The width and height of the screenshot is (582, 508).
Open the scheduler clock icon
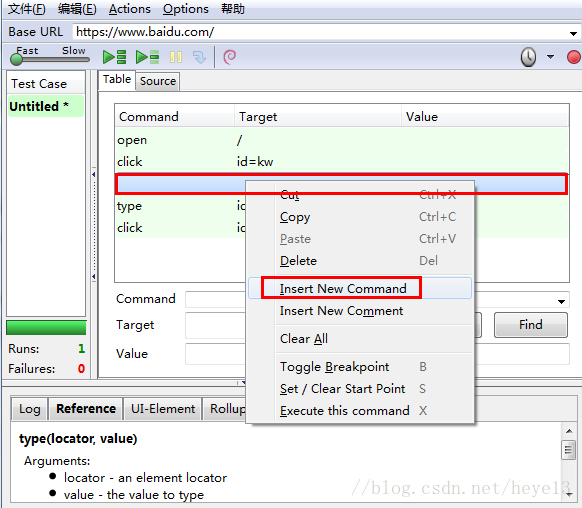click(x=528, y=57)
